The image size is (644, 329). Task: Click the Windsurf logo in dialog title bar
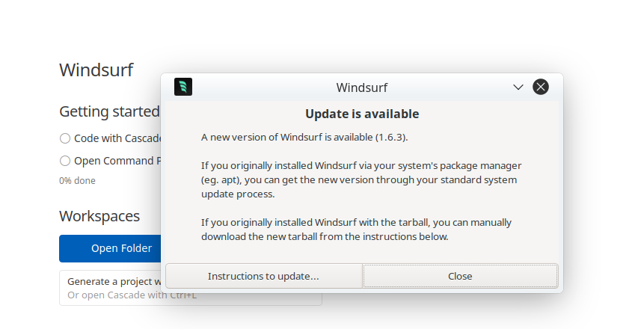(183, 87)
